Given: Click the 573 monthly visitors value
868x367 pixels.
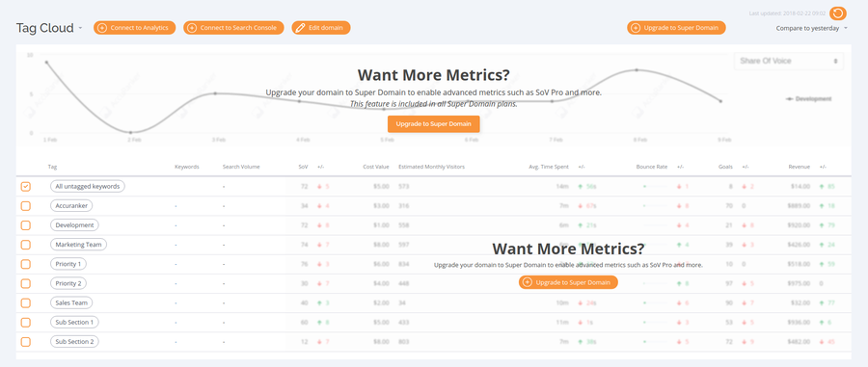Looking at the screenshot, I should [403, 186].
